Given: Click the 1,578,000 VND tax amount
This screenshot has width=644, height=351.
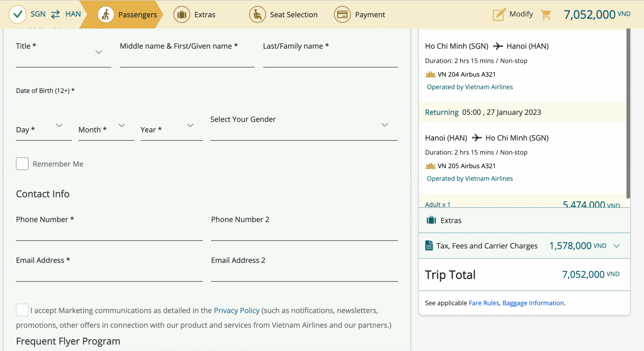Looking at the screenshot, I should pyautogui.click(x=578, y=246).
